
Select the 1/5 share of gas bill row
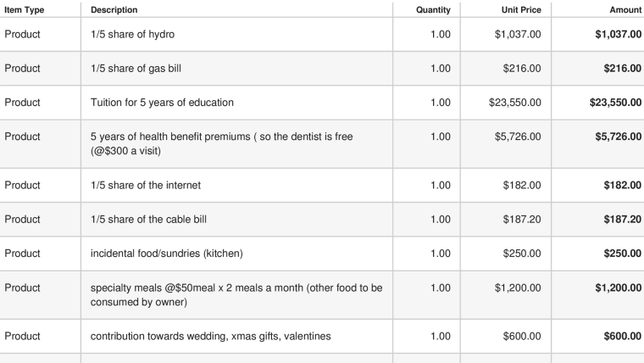tap(322, 68)
